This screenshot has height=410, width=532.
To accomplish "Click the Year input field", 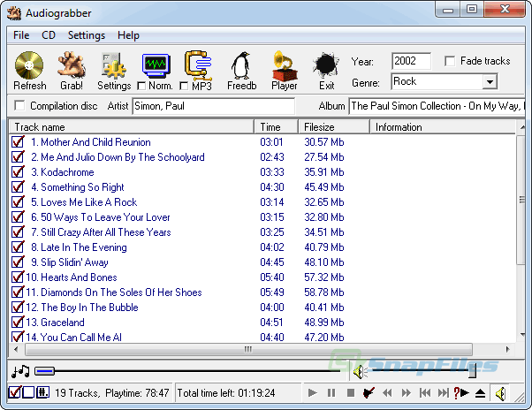I will click(x=411, y=61).
